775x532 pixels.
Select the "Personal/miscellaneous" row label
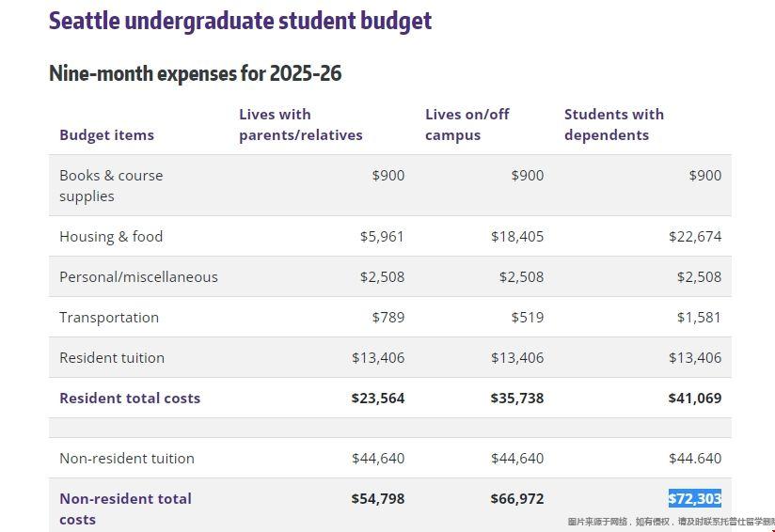pyautogui.click(x=138, y=276)
